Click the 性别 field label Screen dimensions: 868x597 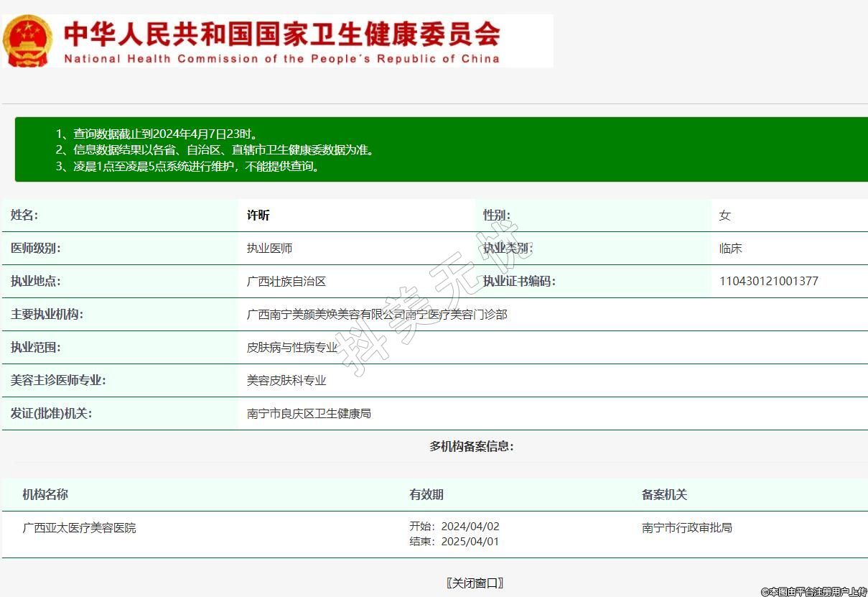[497, 216]
